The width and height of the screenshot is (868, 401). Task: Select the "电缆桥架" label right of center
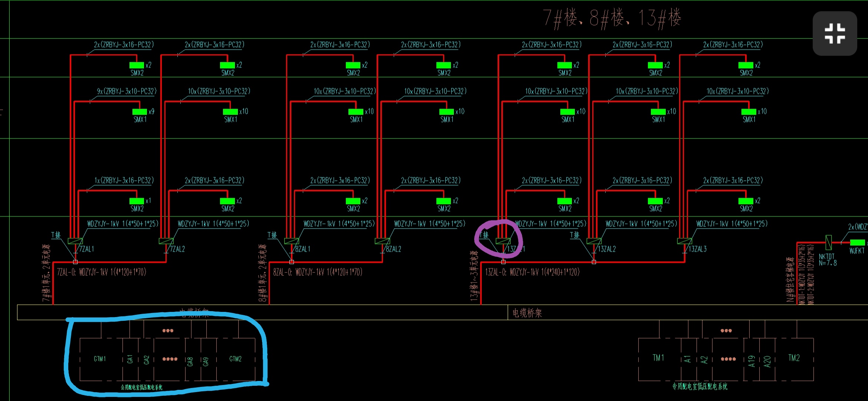tap(527, 313)
